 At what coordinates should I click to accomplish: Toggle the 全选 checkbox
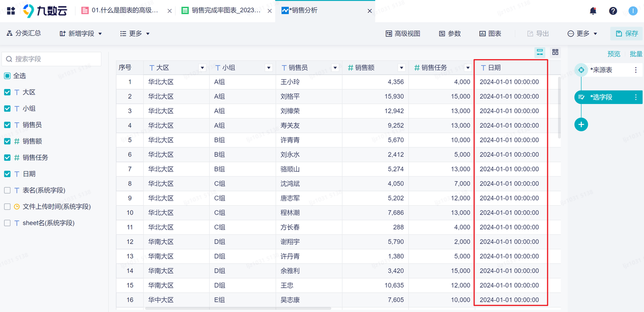(x=7, y=76)
